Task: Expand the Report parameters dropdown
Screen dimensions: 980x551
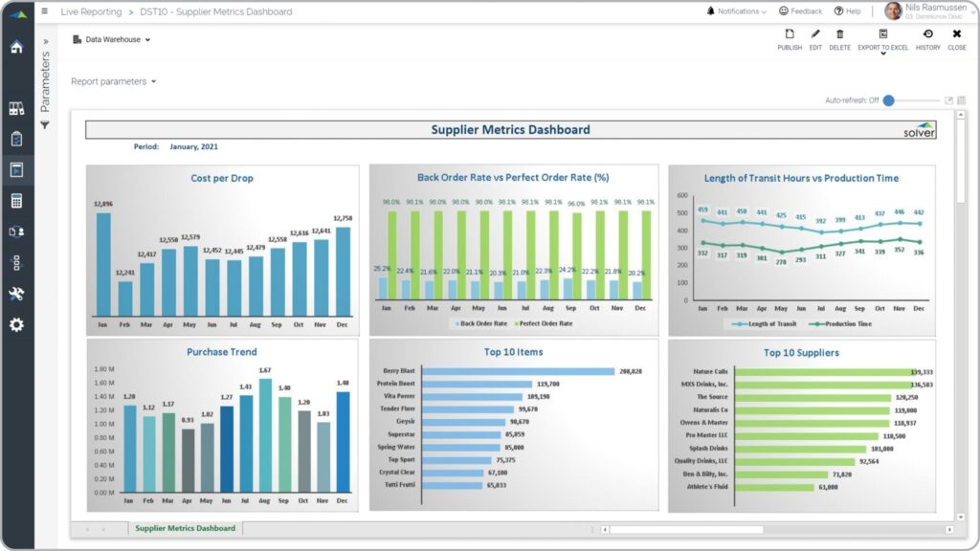Action: coord(112,82)
